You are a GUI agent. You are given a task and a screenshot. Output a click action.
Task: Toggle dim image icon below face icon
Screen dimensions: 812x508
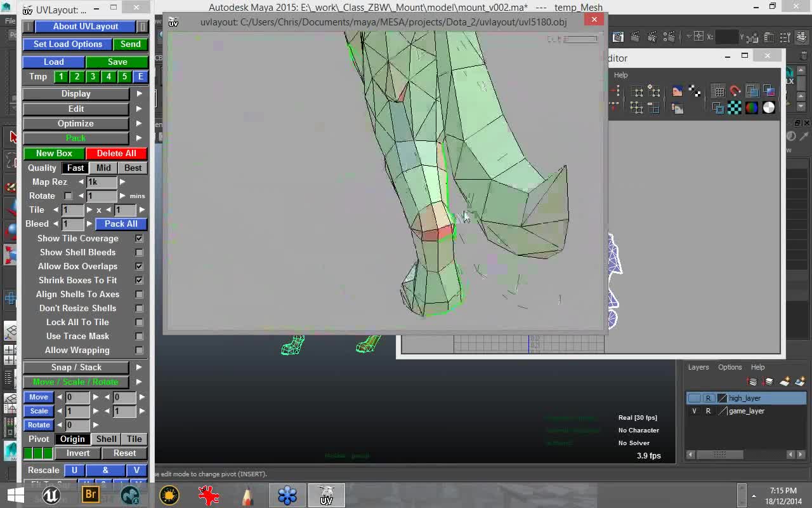click(x=678, y=108)
